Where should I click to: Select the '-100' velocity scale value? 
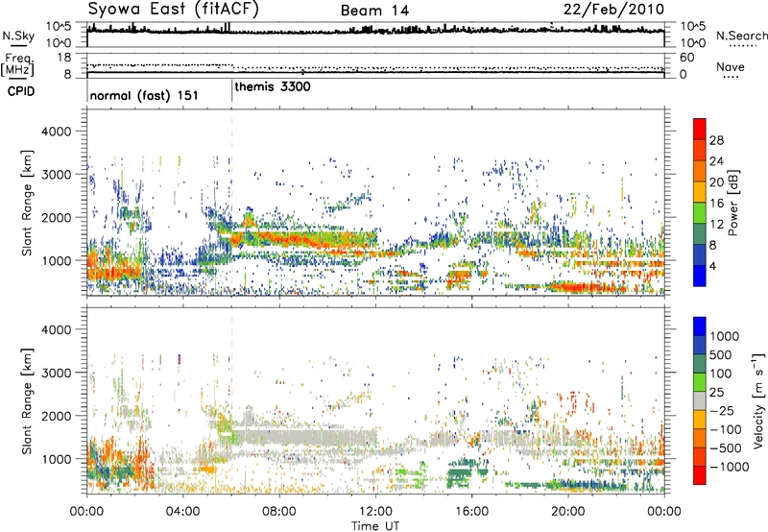(726, 429)
